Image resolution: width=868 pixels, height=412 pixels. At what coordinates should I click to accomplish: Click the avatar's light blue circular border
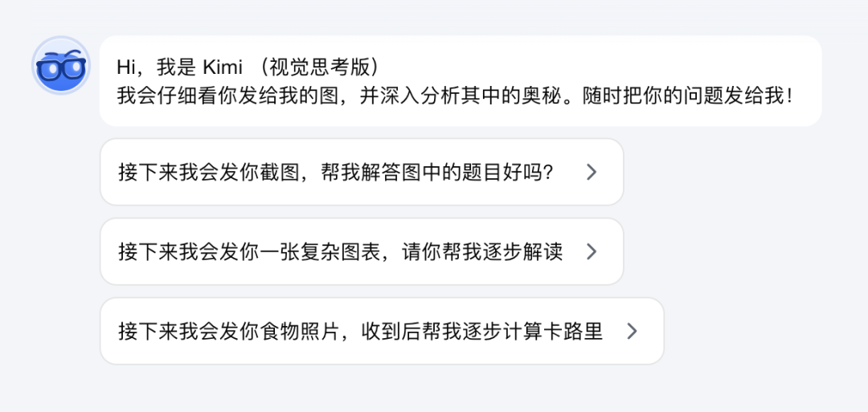(61, 38)
